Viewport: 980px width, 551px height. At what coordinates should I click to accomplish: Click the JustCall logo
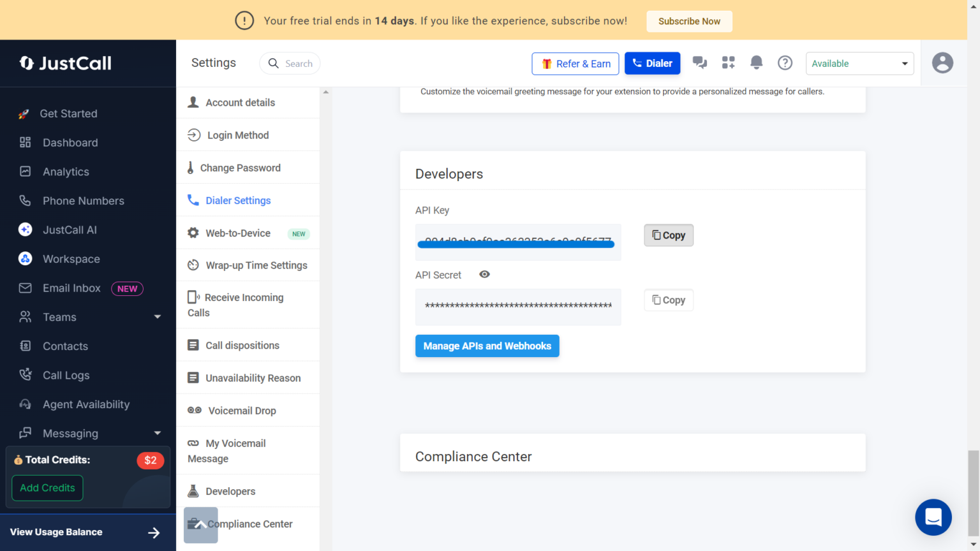coord(66,63)
